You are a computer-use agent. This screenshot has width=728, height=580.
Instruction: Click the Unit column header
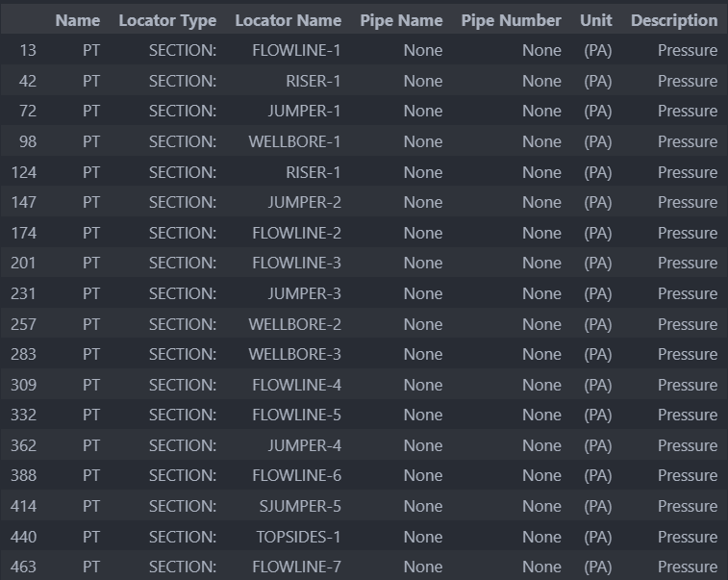click(x=596, y=20)
